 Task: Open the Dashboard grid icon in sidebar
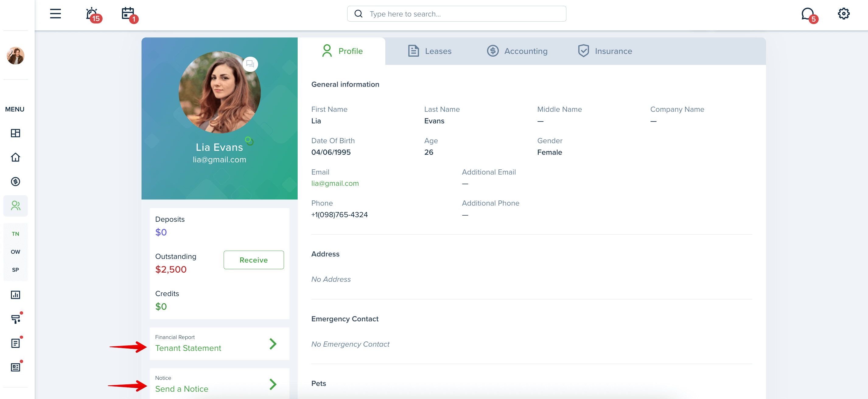(x=16, y=133)
